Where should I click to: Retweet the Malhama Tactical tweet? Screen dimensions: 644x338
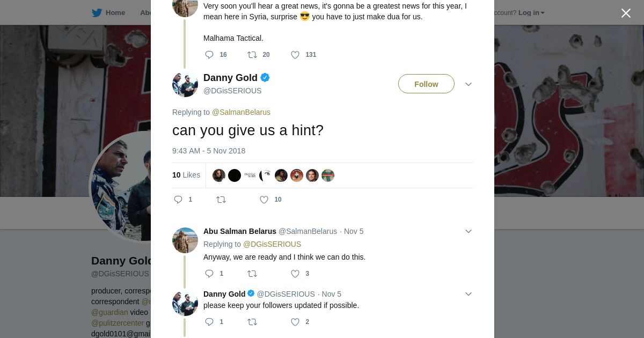(x=252, y=55)
